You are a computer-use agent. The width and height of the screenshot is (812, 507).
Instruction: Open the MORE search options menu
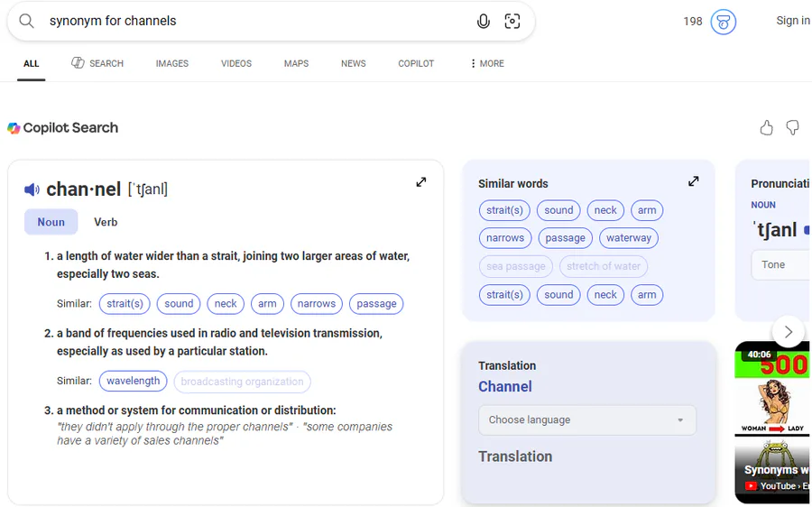[x=487, y=63]
